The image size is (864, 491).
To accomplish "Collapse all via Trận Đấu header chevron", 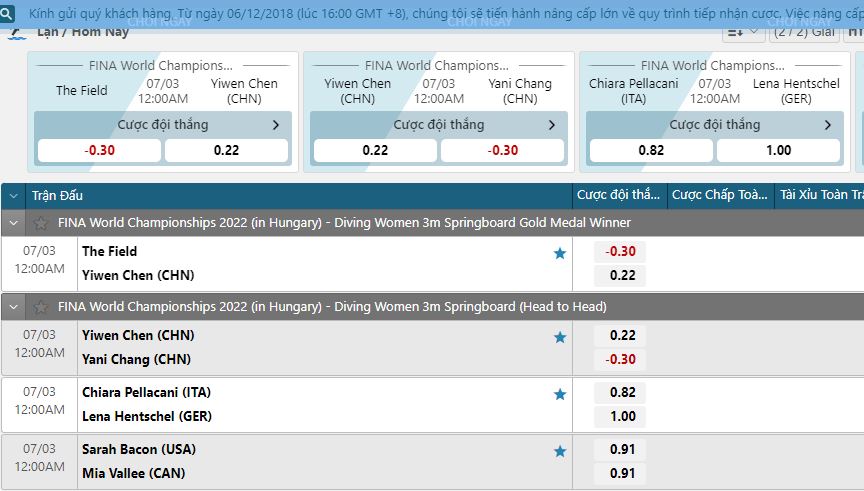I will (x=13, y=196).
